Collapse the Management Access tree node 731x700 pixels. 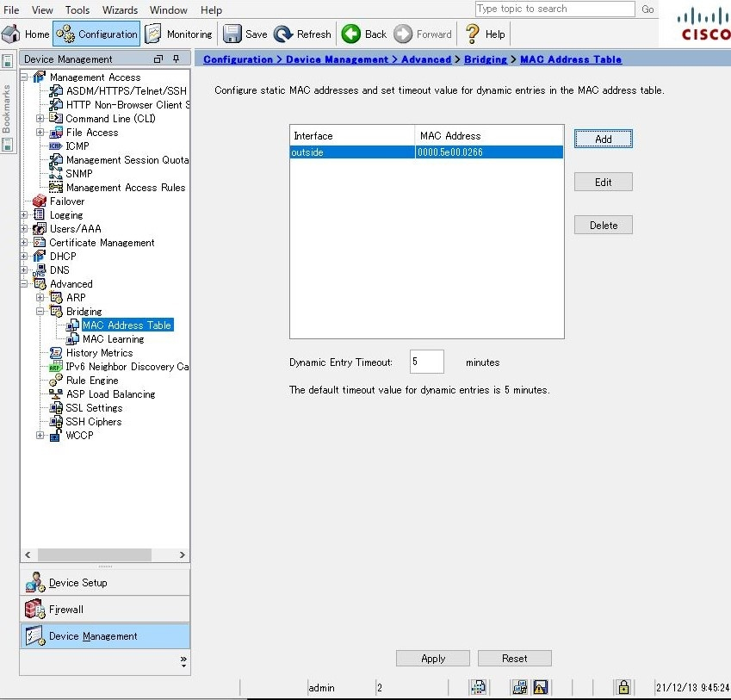click(x=25, y=77)
